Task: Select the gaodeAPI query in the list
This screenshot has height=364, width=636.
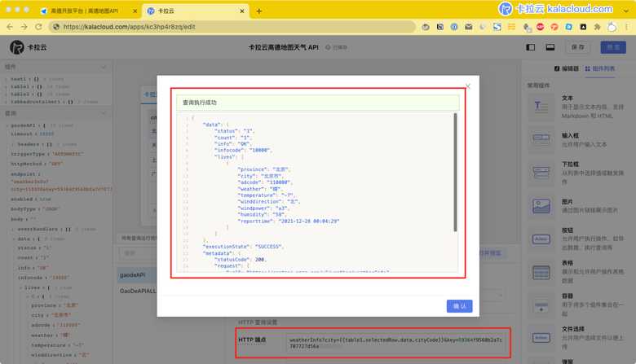Action: coord(132,275)
